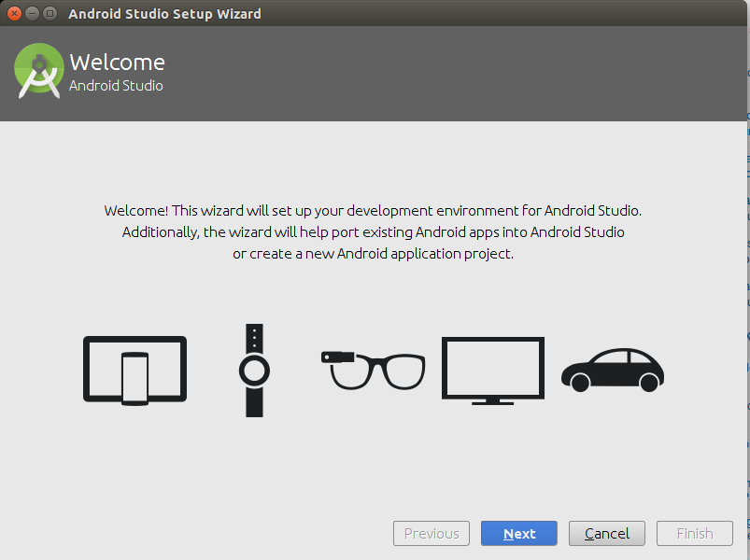Click the Google Glass icon
This screenshot has height=560, width=750.
pos(373,370)
